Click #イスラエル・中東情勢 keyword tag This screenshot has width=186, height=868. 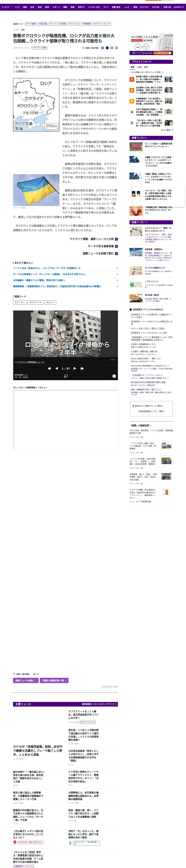pos(80,24)
